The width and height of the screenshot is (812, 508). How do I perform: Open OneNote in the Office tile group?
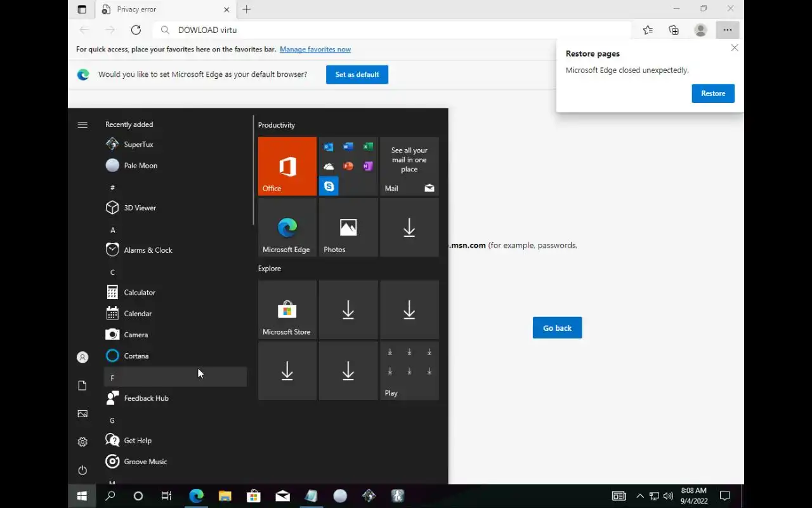click(368, 166)
